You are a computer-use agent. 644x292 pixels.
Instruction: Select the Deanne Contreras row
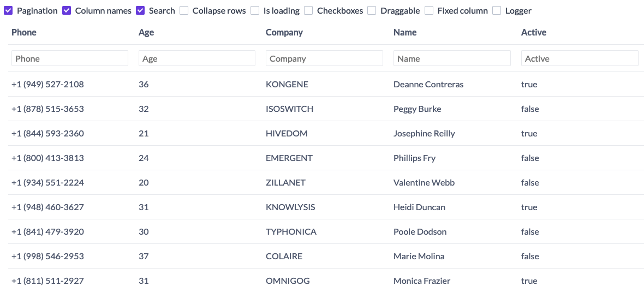pyautogui.click(x=326, y=85)
